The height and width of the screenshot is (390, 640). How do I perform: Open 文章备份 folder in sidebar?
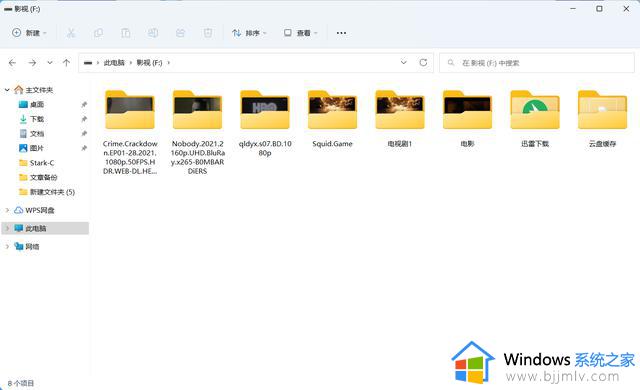(38, 177)
